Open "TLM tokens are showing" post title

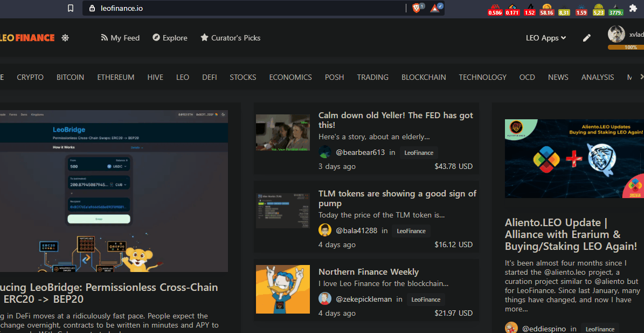[397, 198]
